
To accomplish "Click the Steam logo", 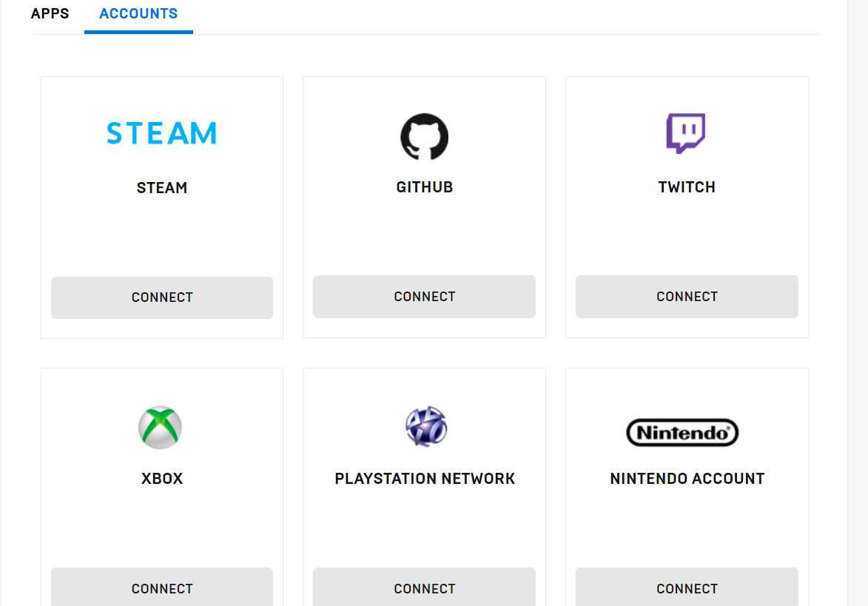I will (x=161, y=133).
